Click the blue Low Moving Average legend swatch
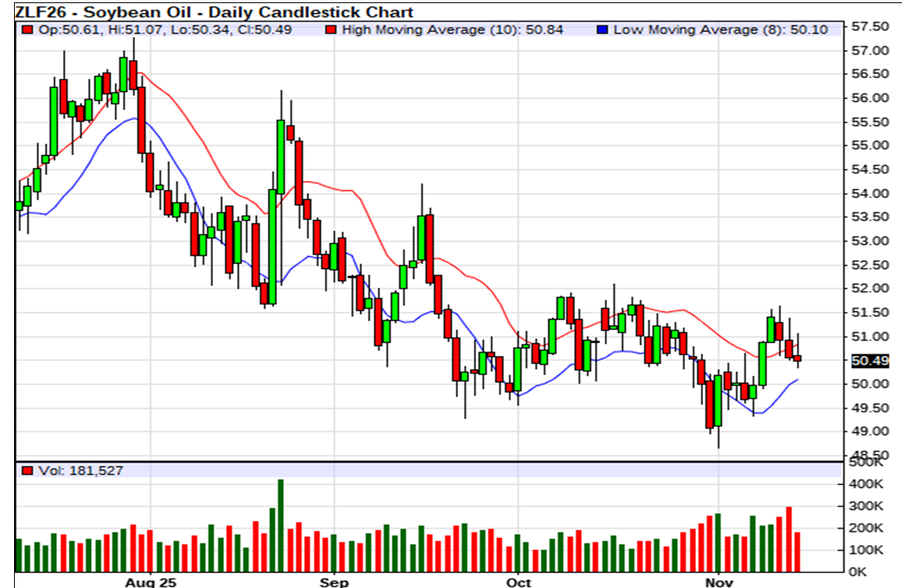The height and width of the screenshot is (588, 902). (602, 30)
